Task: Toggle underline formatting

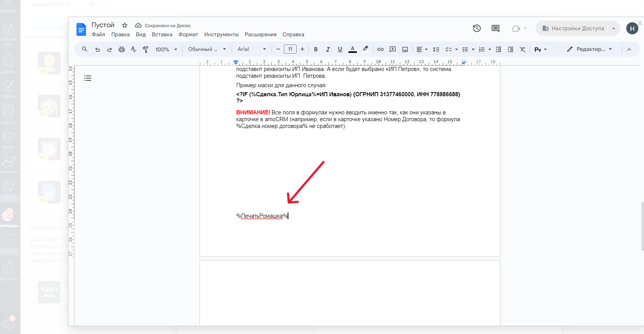Action: [x=340, y=49]
